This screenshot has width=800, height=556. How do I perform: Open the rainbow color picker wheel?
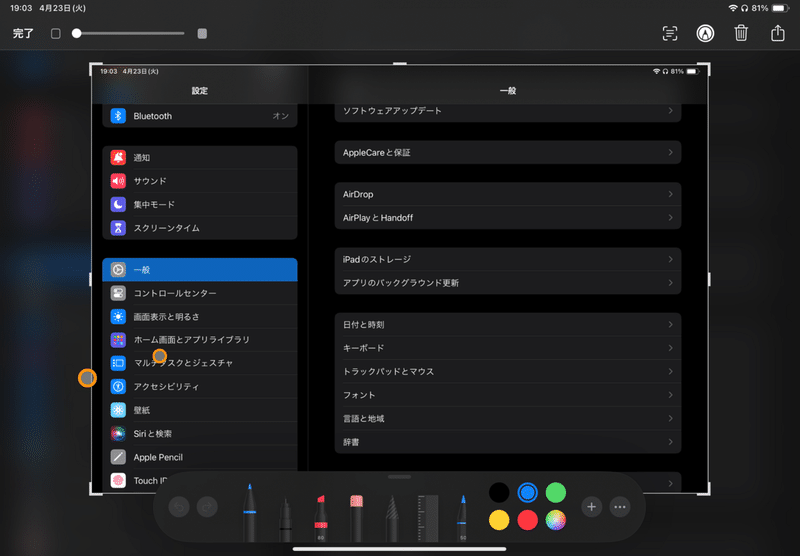[x=556, y=520]
